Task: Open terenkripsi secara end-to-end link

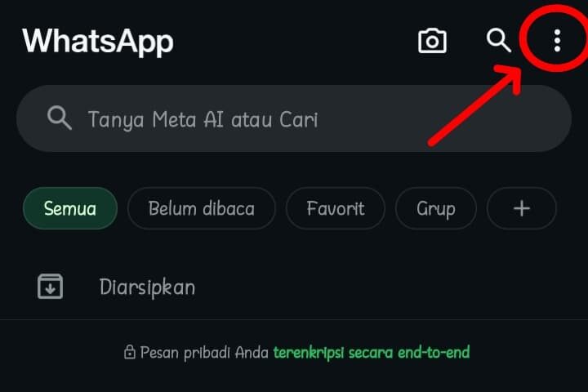Action: pyautogui.click(x=372, y=353)
